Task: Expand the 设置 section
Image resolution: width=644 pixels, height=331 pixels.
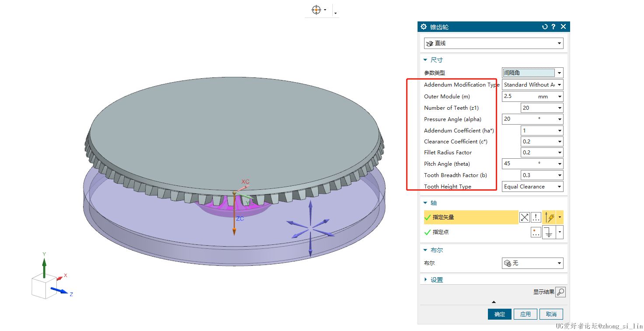Action: point(425,280)
